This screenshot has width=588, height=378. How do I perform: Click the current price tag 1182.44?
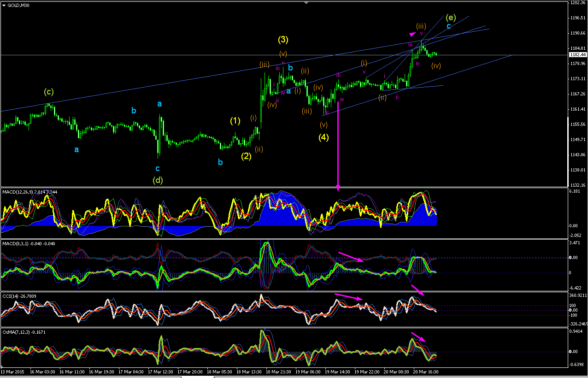[577, 54]
